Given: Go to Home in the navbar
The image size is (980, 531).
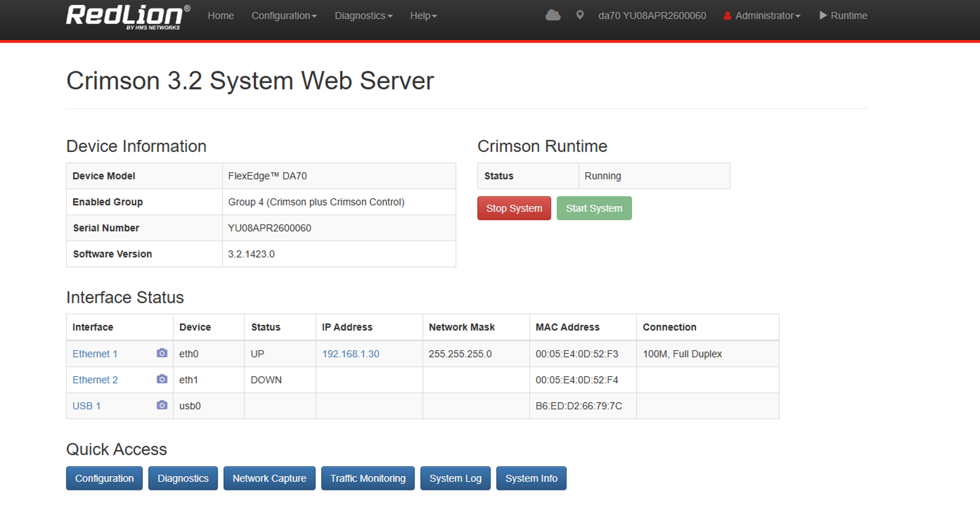Looking at the screenshot, I should [x=221, y=16].
